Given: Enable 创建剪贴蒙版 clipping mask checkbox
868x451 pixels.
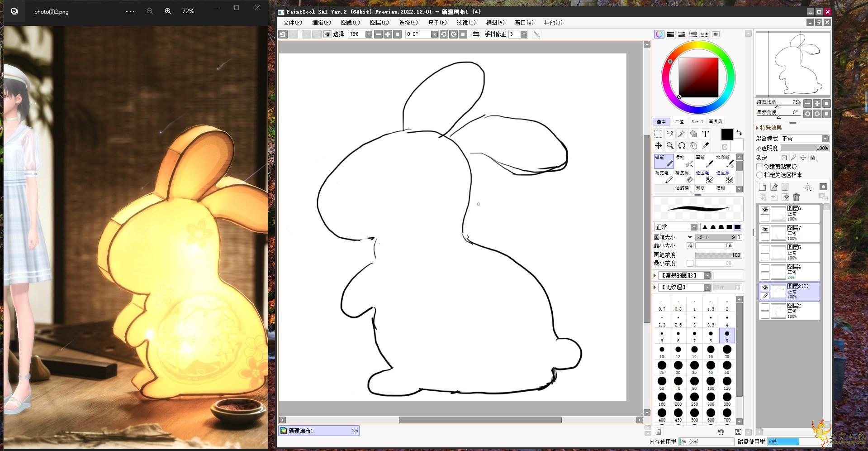Looking at the screenshot, I should [760, 167].
